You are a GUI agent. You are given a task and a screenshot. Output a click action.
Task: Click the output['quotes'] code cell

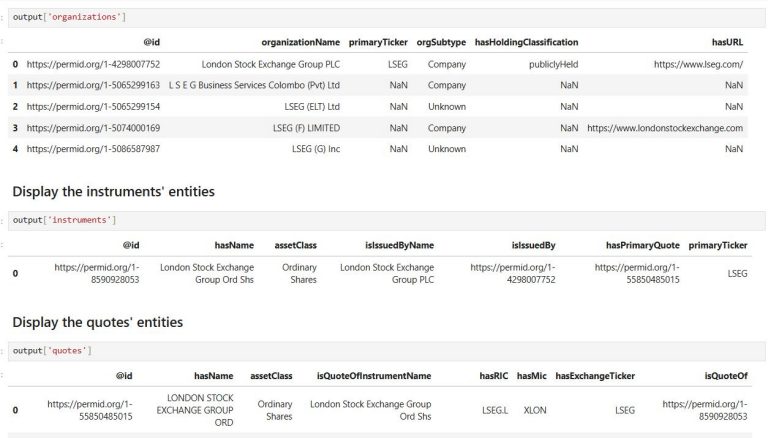point(386,351)
